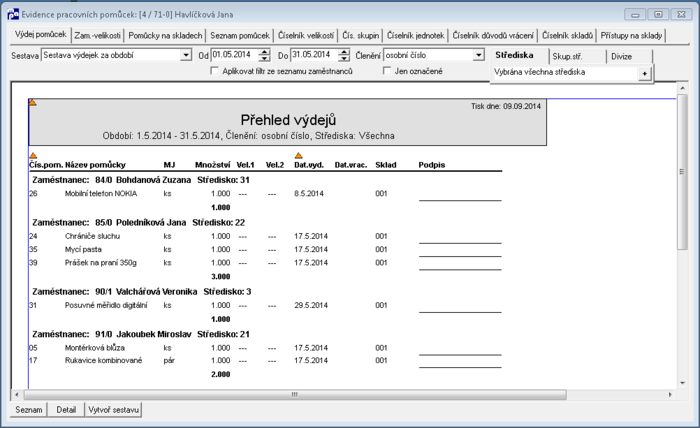700x428 pixels.
Task: Click horizontal scrollbar right arrow
Action: (x=670, y=395)
